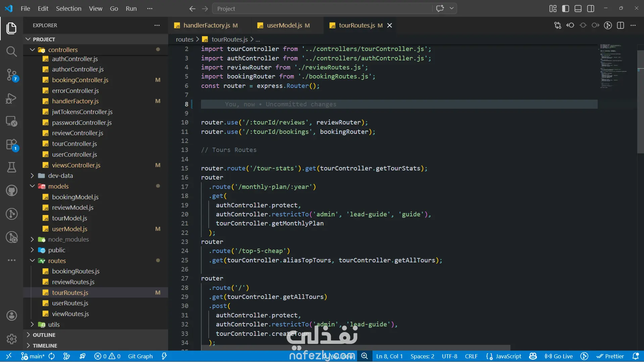Image resolution: width=644 pixels, height=362 pixels.
Task: Click the main* branch indicator
Action: click(x=33, y=356)
